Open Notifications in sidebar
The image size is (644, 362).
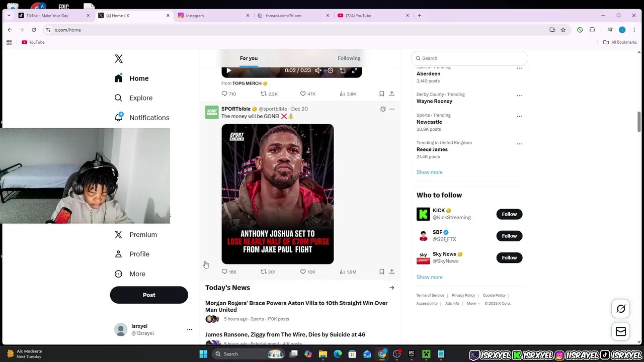coord(142,118)
